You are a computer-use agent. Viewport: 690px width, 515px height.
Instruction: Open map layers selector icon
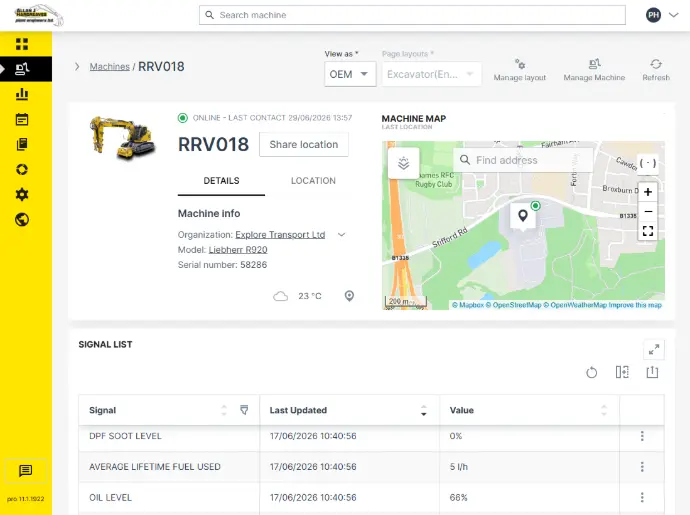click(403, 163)
